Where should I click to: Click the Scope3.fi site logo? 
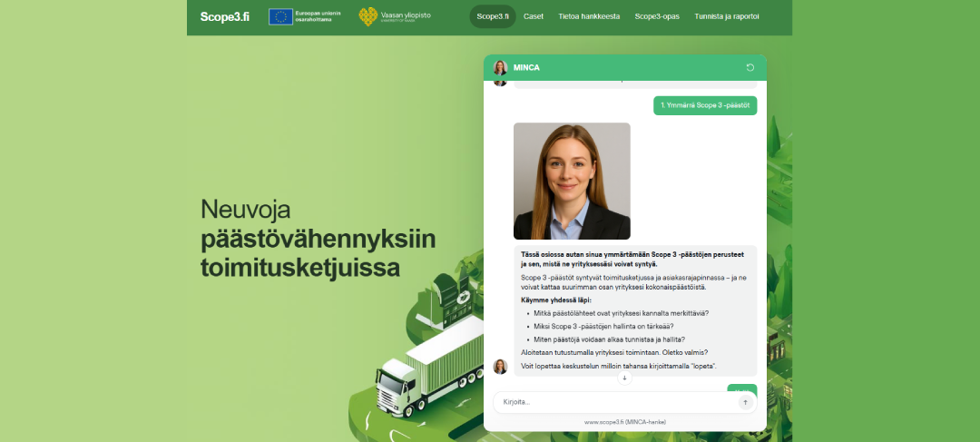(x=224, y=16)
